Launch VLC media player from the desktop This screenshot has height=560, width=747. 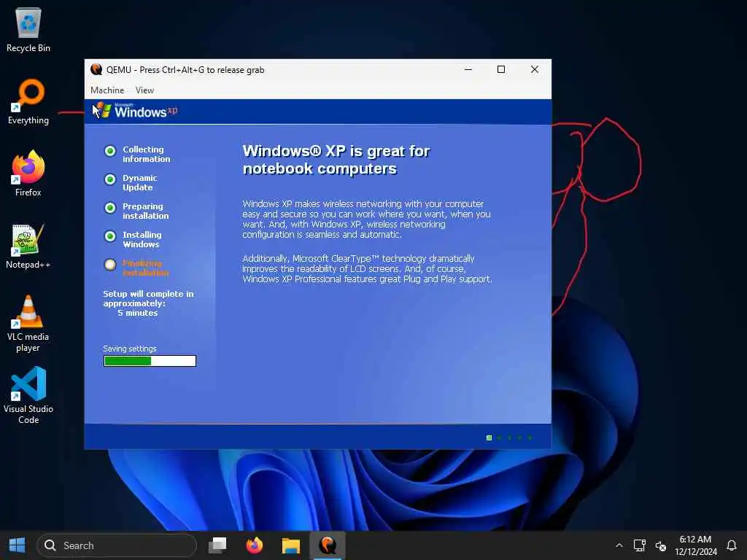pos(28,323)
